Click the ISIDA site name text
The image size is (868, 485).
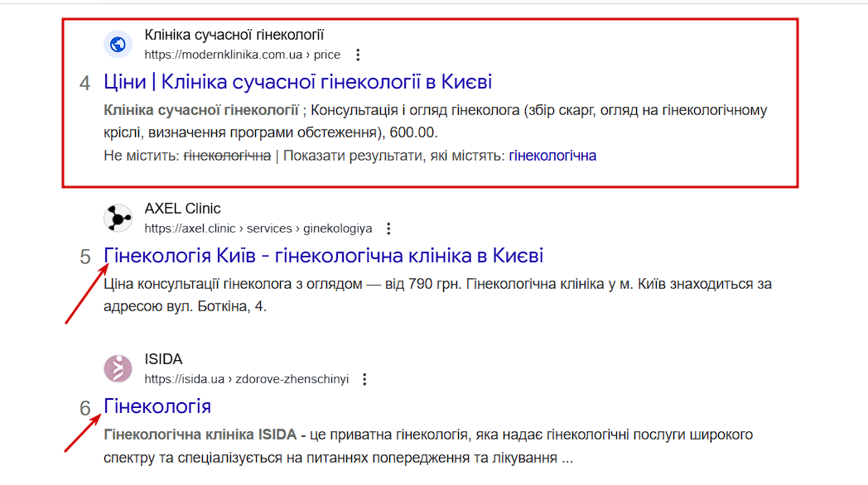163,359
